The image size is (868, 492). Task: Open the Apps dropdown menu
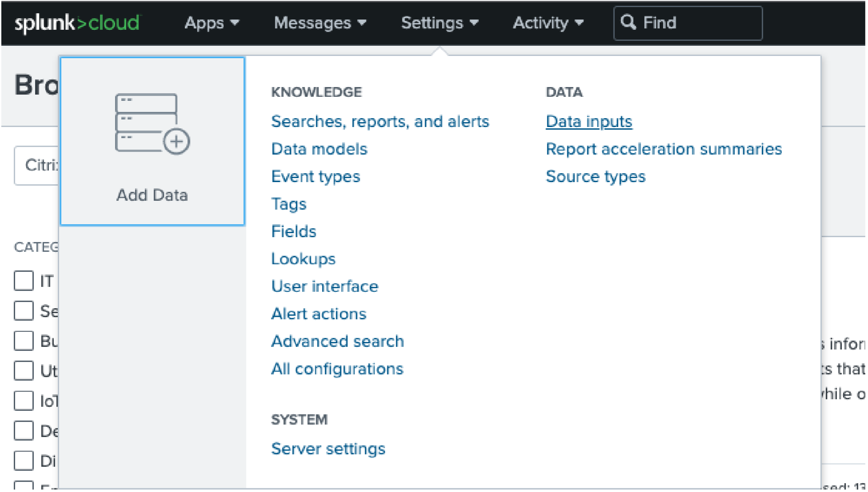tap(211, 23)
